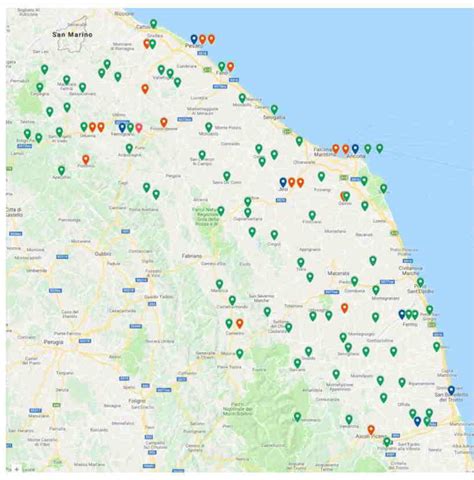Open the green pin at Filottrano
Viewport: 474px width, 480px height.
click(312, 215)
